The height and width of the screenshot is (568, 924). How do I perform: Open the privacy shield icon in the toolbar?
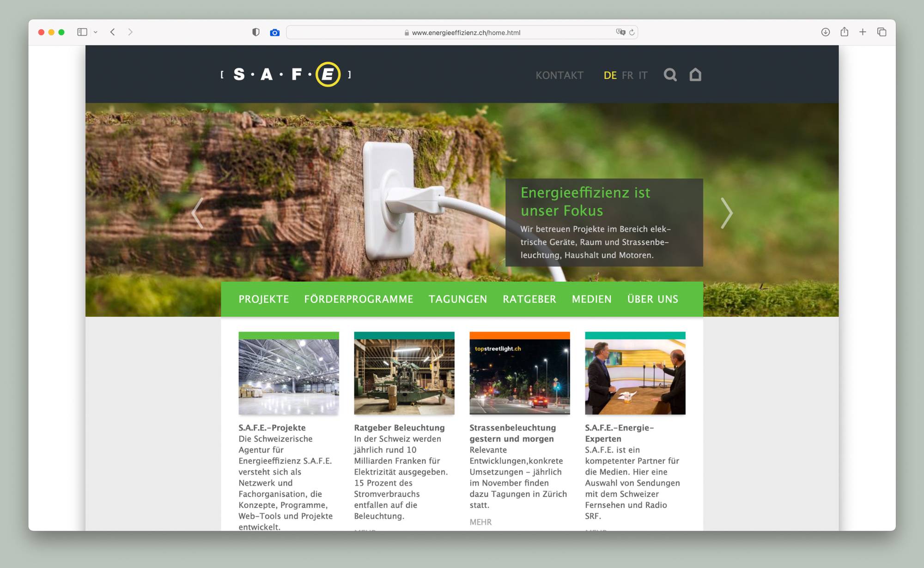pyautogui.click(x=255, y=32)
